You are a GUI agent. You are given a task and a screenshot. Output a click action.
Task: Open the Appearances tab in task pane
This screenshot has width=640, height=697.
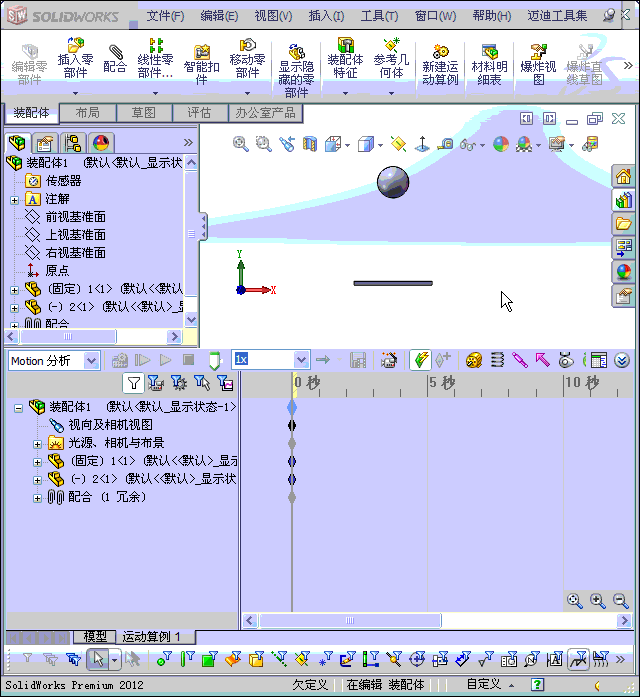coord(623,272)
